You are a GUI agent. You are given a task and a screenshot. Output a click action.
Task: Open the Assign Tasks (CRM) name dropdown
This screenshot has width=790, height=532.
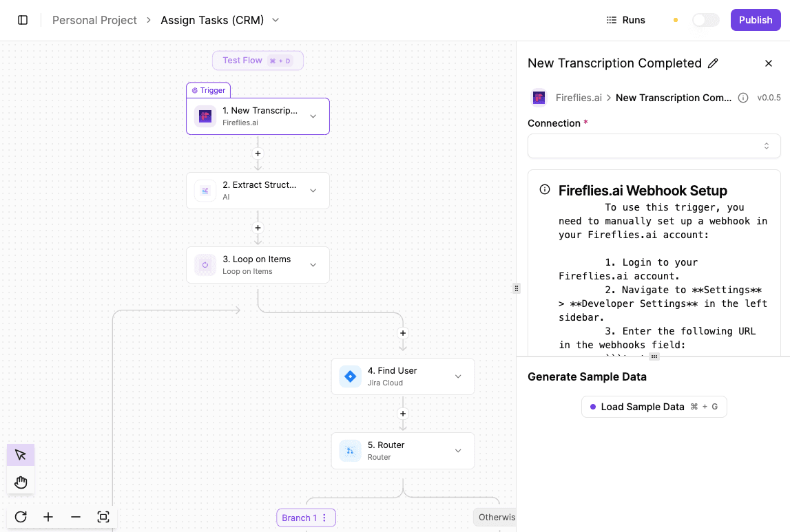point(276,20)
